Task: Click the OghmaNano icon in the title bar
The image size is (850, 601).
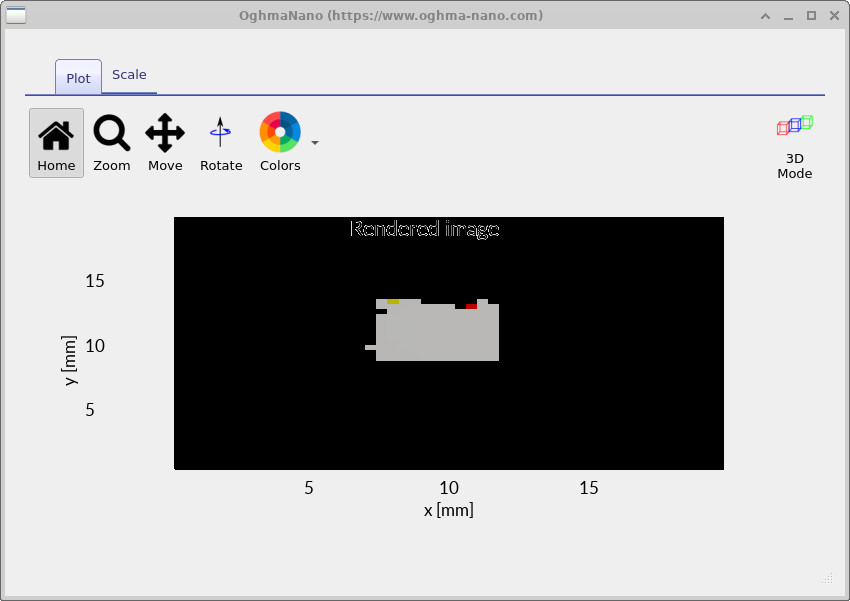Action: pos(14,15)
